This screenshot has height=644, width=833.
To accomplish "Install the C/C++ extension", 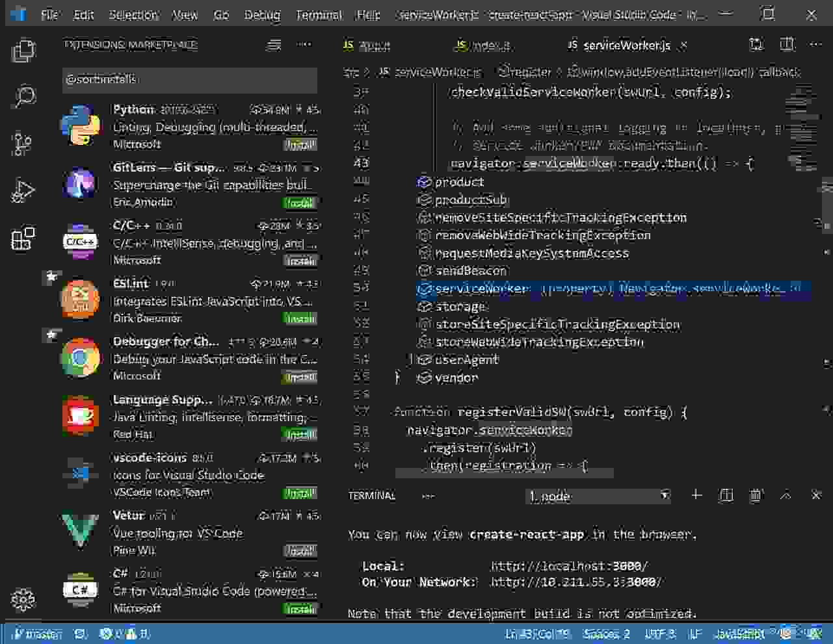I will click(x=300, y=261).
